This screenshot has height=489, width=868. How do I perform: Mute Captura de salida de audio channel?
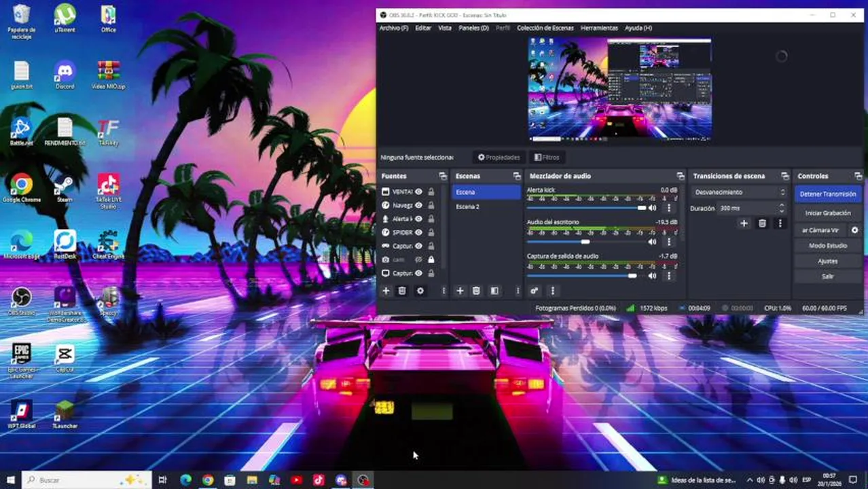[653, 276]
